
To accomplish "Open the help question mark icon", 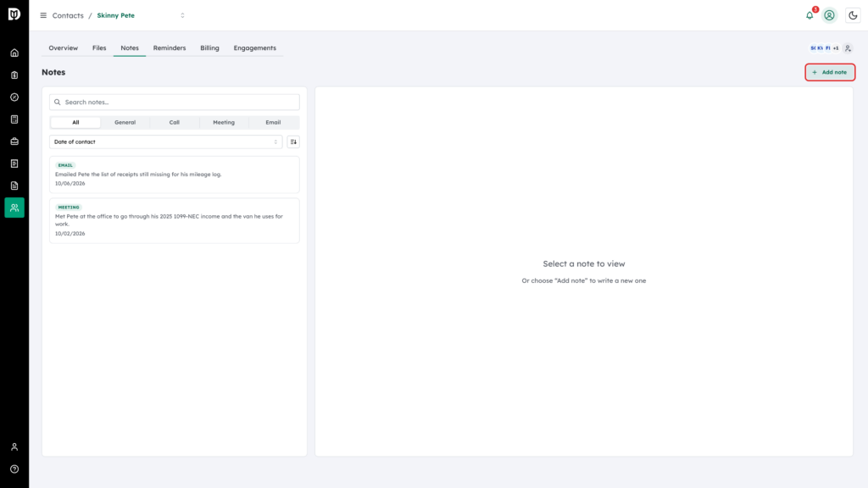I will click(x=14, y=469).
